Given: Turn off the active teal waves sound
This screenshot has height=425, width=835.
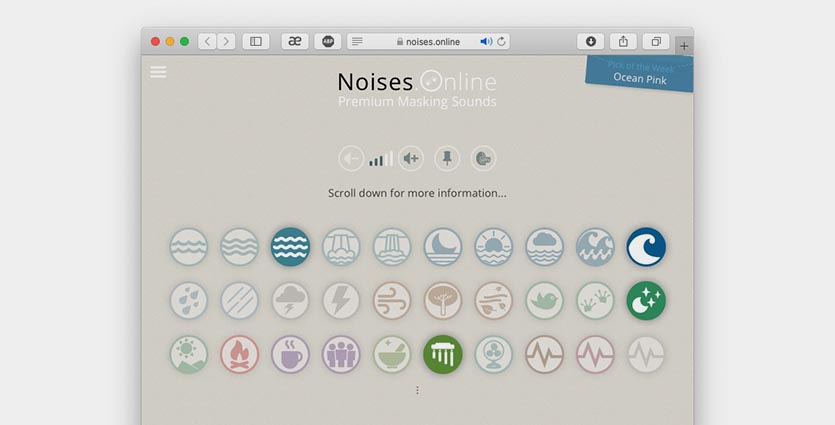Looking at the screenshot, I should [290, 247].
